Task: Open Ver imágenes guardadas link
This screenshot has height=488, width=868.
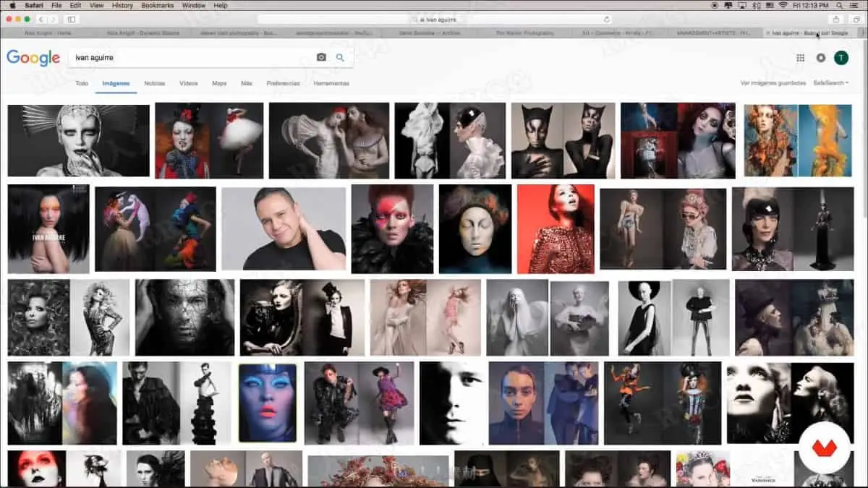Action: 773,83
